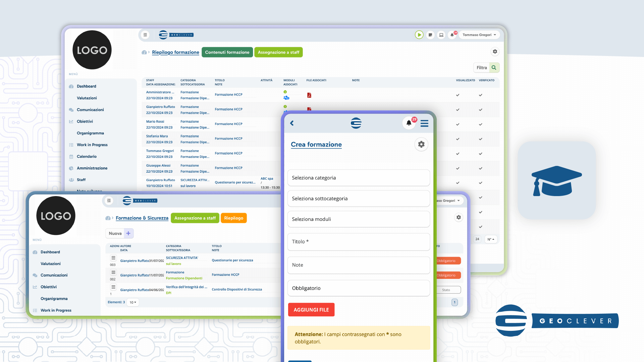Open actions menu for row 1
Screen dimensions: 644x362
113,287
